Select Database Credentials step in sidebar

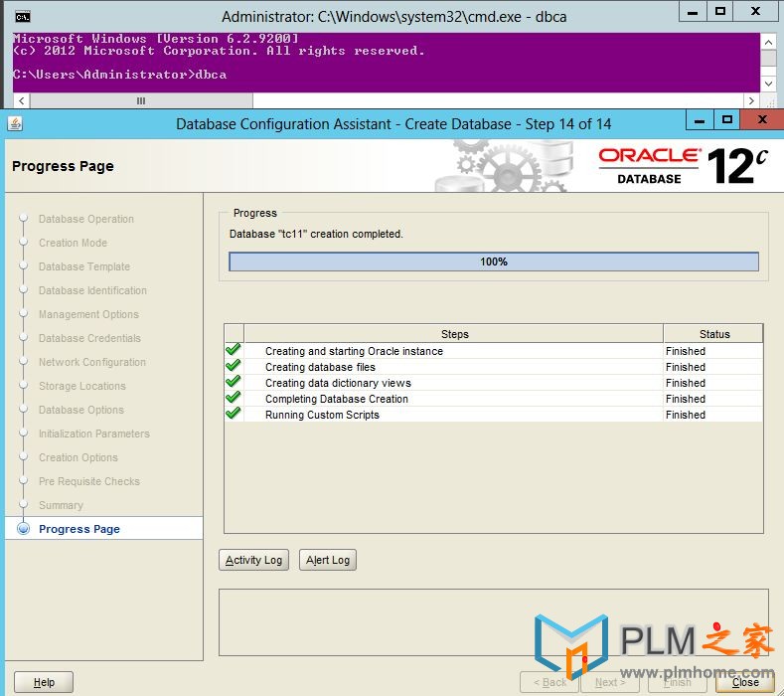(89, 338)
